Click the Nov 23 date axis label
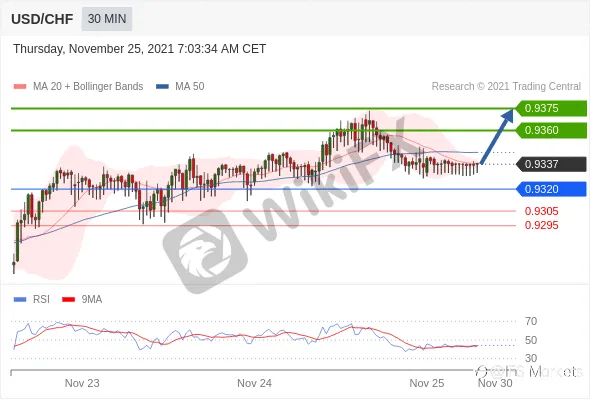 coord(82,383)
